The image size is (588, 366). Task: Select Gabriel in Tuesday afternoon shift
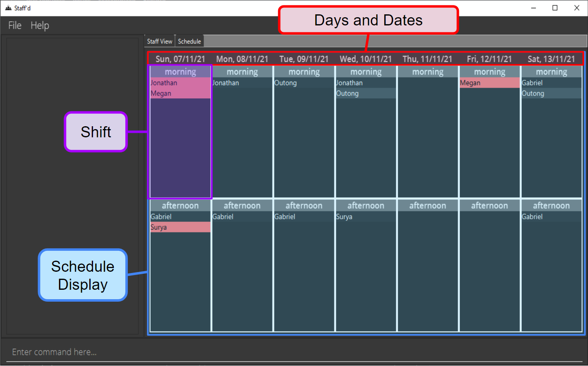click(x=304, y=216)
